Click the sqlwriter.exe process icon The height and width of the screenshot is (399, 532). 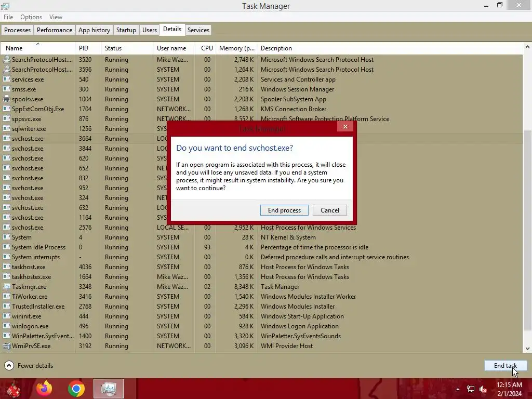pyautogui.click(x=6, y=129)
